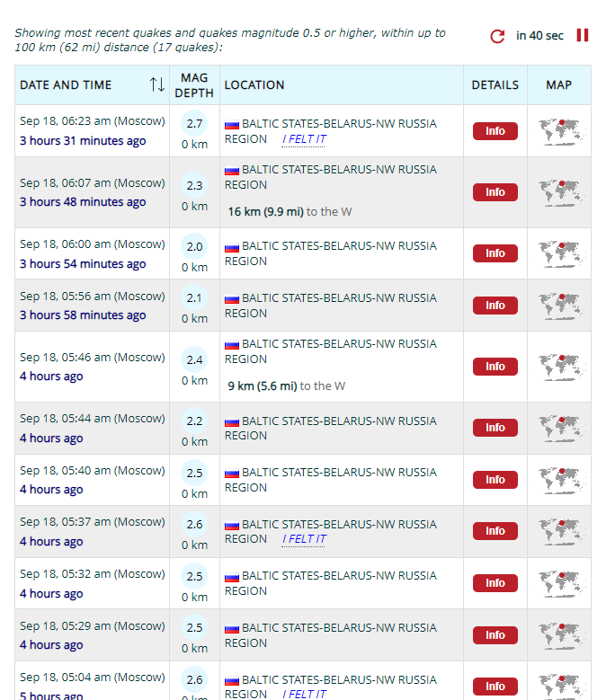Open map icon for 05:32 am quake
The height and width of the screenshot is (700, 606).
(558, 583)
